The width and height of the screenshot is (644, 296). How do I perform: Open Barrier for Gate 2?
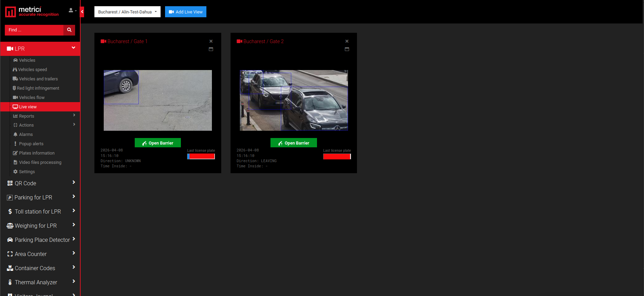(x=294, y=143)
